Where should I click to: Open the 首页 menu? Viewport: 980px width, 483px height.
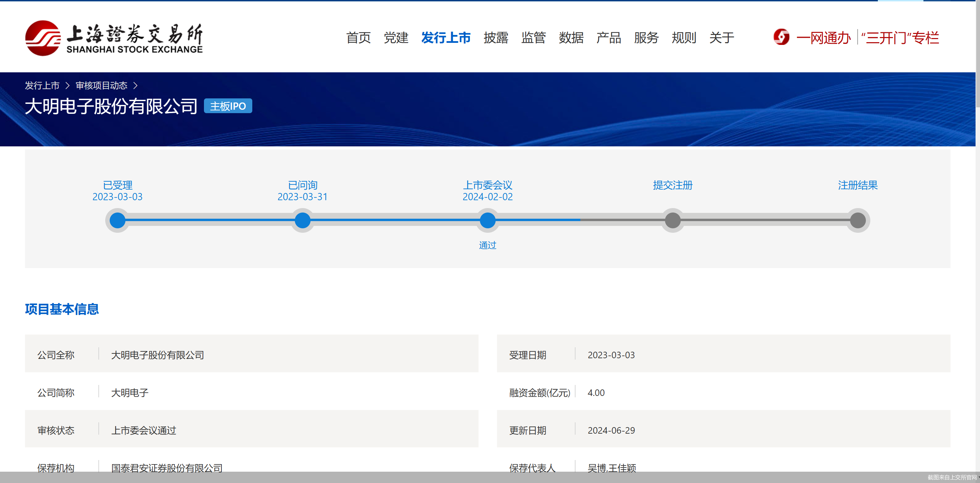[x=358, y=38]
